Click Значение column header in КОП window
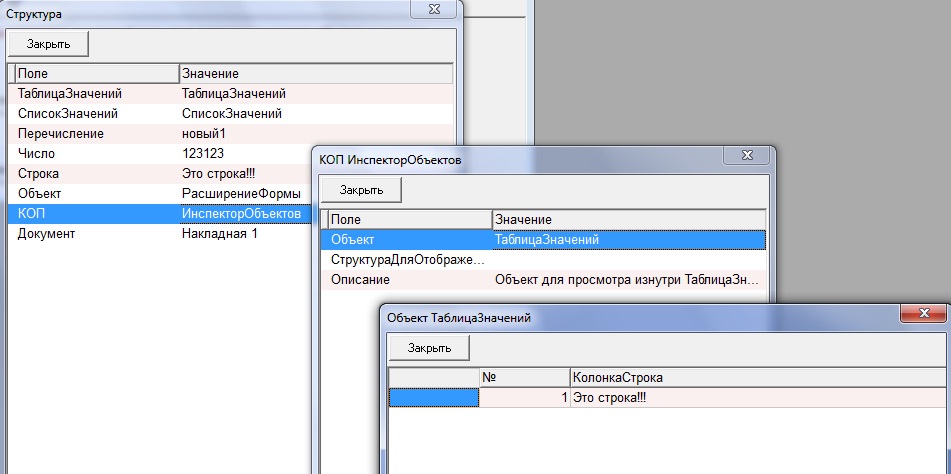The image size is (951, 474). (x=628, y=219)
